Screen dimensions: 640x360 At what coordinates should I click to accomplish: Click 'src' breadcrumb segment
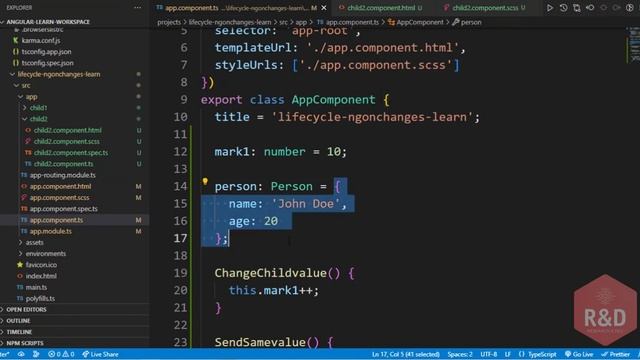click(283, 22)
